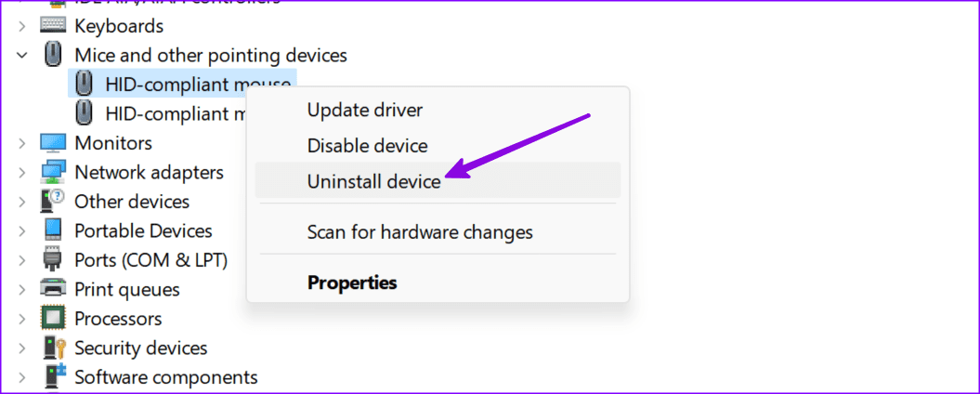The width and height of the screenshot is (980, 394).
Task: Click the Software components puzzle icon
Action: coord(53,377)
